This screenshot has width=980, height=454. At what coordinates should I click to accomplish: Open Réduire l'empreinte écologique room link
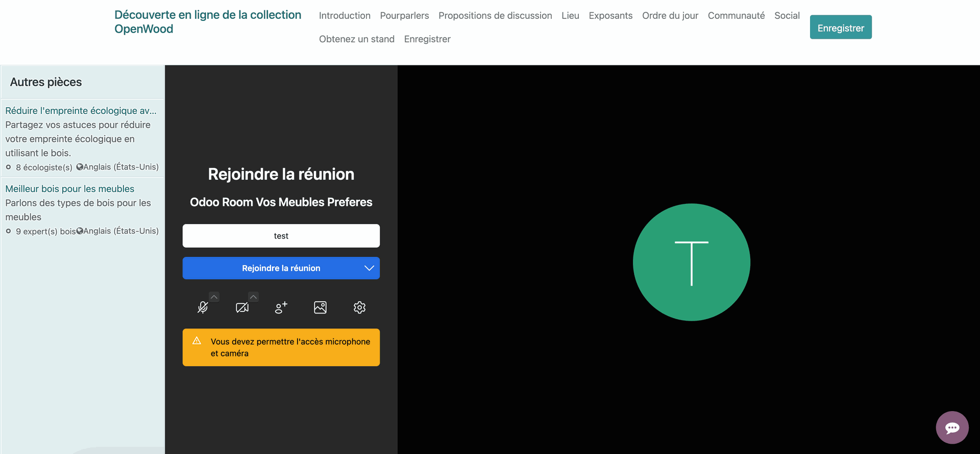pos(81,111)
